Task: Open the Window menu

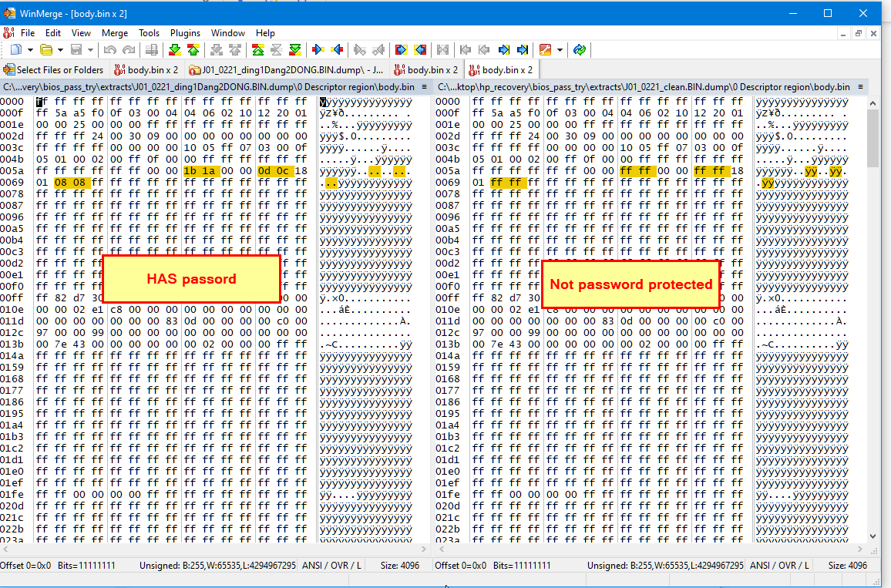Action: click(228, 33)
